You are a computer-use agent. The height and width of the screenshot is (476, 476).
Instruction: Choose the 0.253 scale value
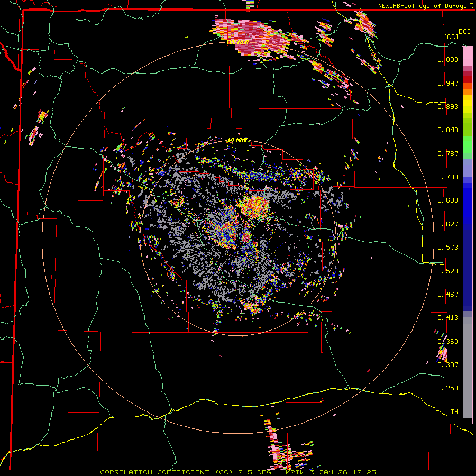click(x=448, y=388)
